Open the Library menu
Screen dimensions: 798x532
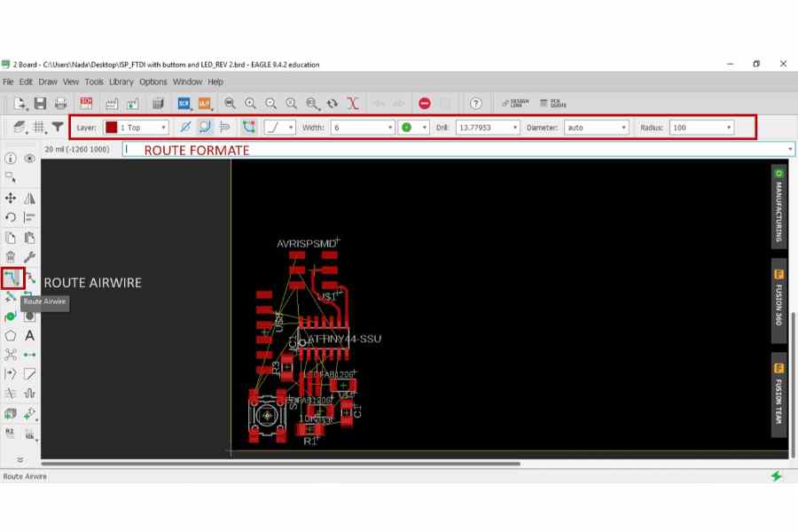point(121,82)
